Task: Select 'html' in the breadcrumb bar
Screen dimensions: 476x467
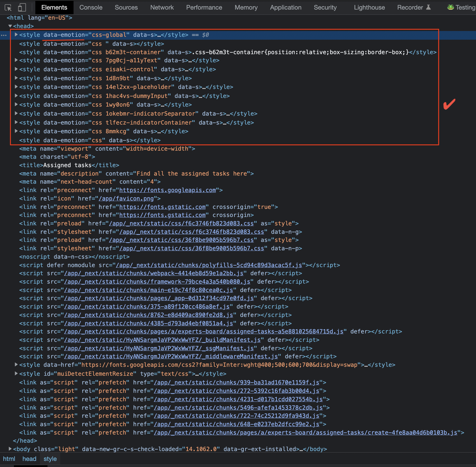Action: click(9, 459)
